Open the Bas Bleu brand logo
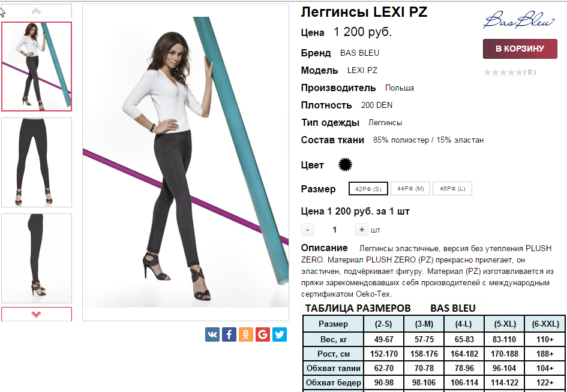567x392 pixels. click(518, 20)
